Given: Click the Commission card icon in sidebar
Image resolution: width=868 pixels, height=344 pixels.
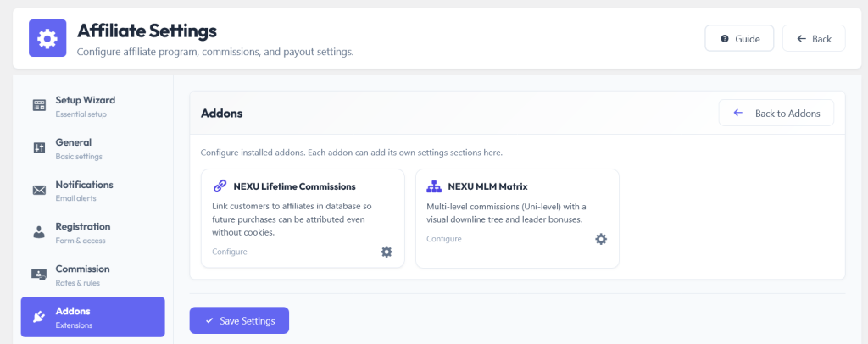Looking at the screenshot, I should 39,275.
